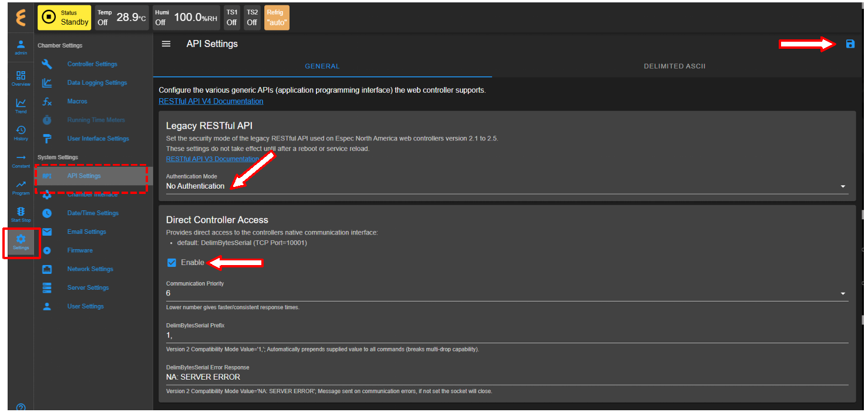Click the Date/Time clock icon
This screenshot has width=868, height=412.
(47, 213)
